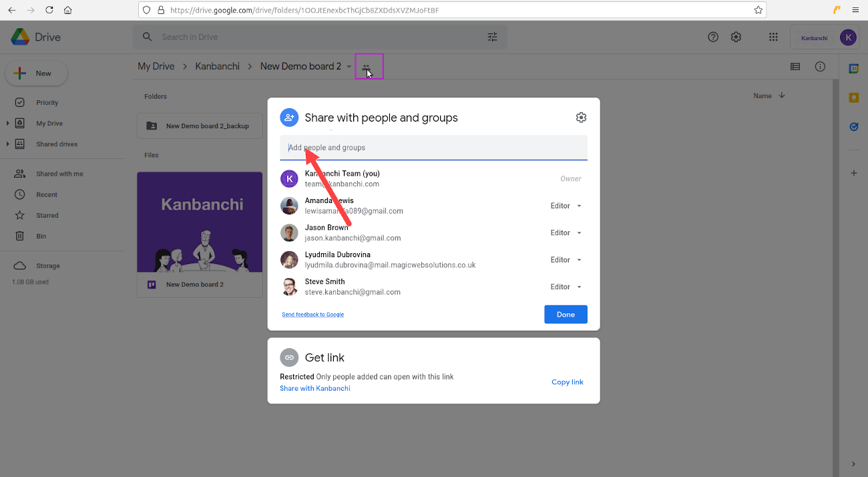The height and width of the screenshot is (477, 868).
Task: Click Jason Brown profile photo
Action: 289,232
